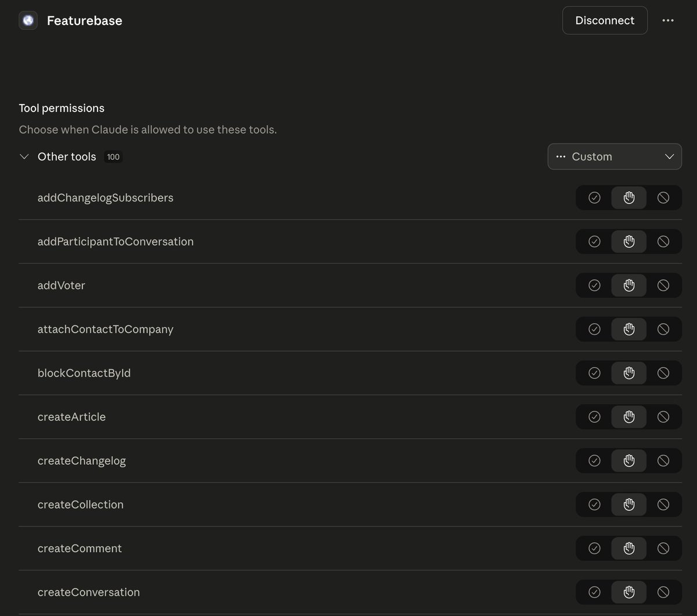Click the Tool permissions heading
The width and height of the screenshot is (697, 616).
point(62,108)
